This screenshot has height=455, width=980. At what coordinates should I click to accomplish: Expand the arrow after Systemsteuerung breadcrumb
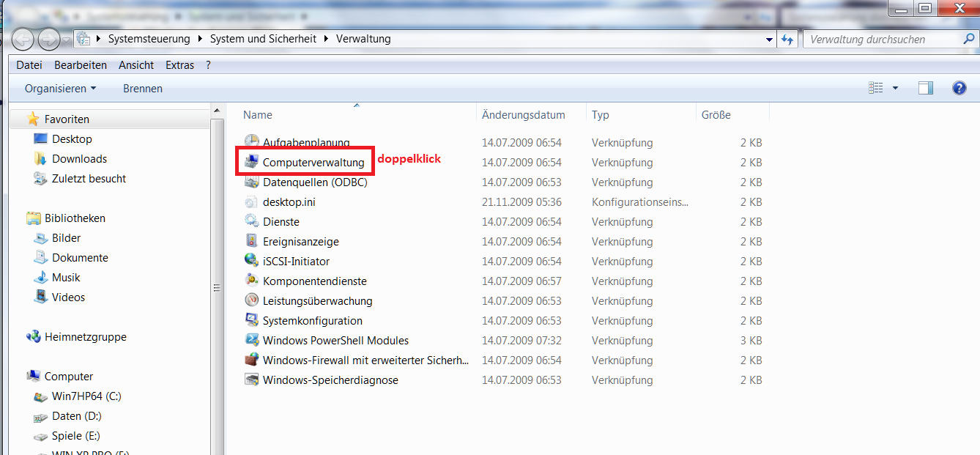(x=200, y=39)
